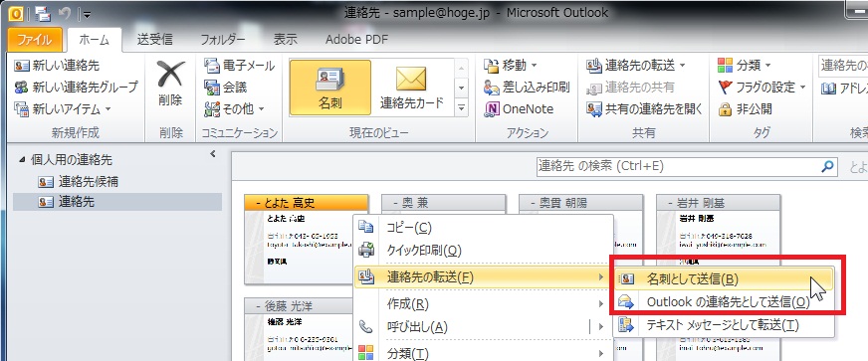Screen dimensions: 868x361
Task: Open ribbon 連絡先の転送 dropdown
Action: (x=636, y=66)
